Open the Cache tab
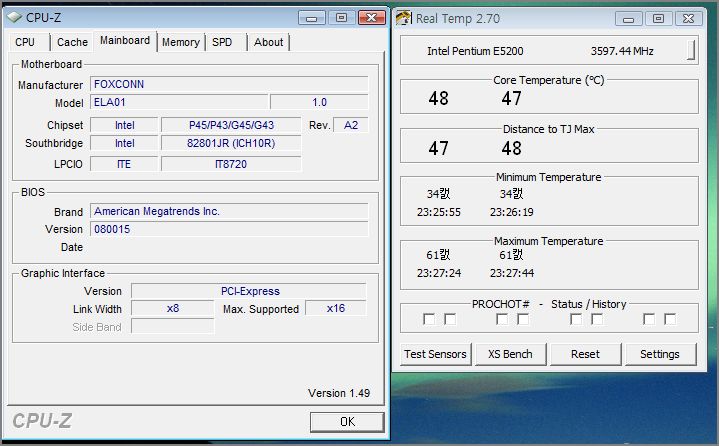719x446 pixels. pyautogui.click(x=72, y=42)
